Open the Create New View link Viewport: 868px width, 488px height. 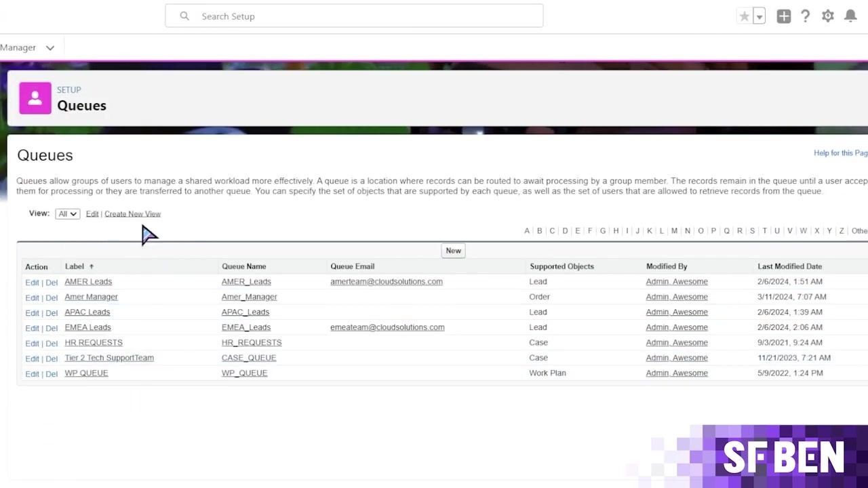point(132,213)
